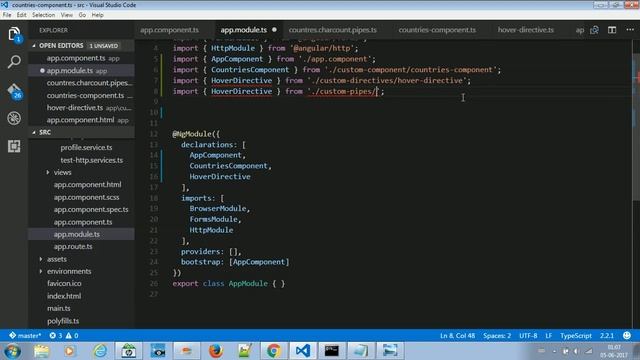Image resolution: width=640 pixels, height=360 pixels.
Task: Change end of line via LF
Action: click(x=549, y=336)
